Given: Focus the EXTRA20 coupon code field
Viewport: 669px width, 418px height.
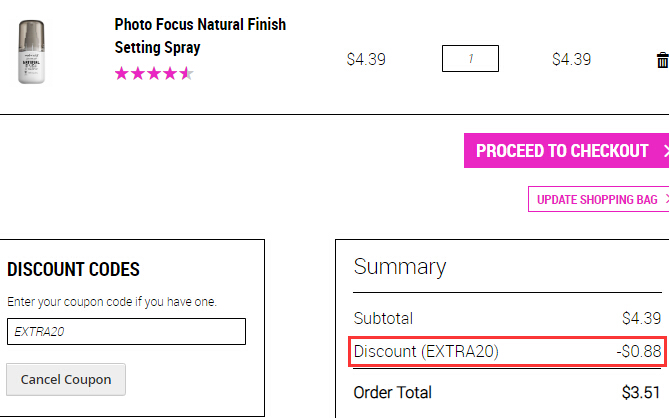Looking at the screenshot, I should tap(126, 331).
